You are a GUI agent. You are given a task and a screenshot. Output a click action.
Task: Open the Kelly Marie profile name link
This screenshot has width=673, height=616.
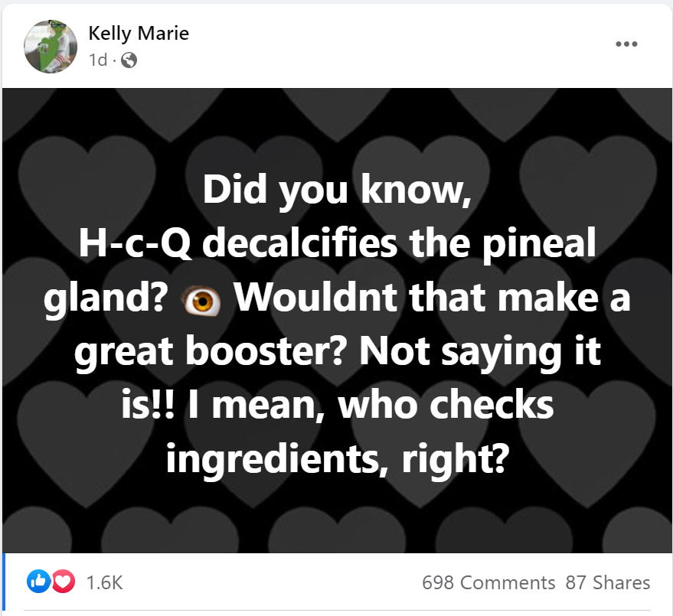coord(139,34)
